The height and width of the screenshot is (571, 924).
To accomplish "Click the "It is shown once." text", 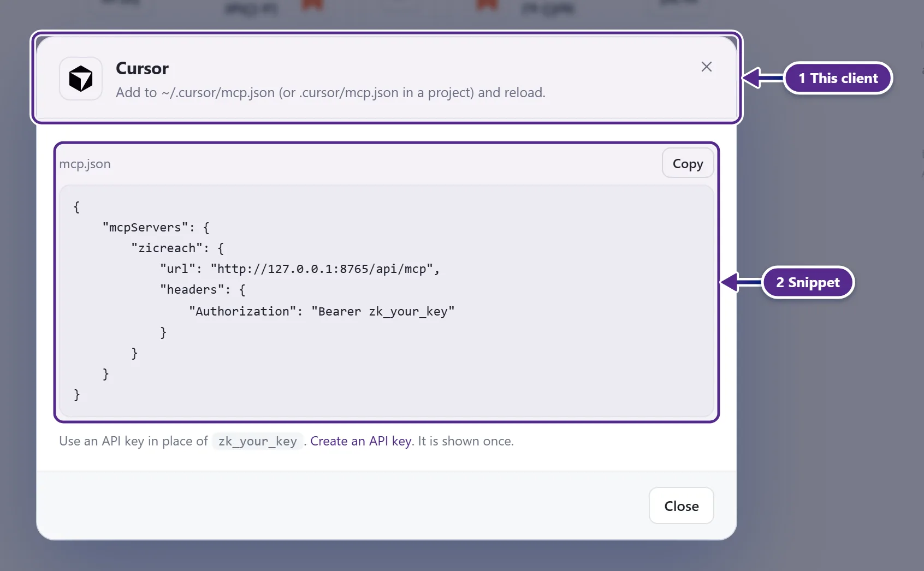I will coord(466,441).
